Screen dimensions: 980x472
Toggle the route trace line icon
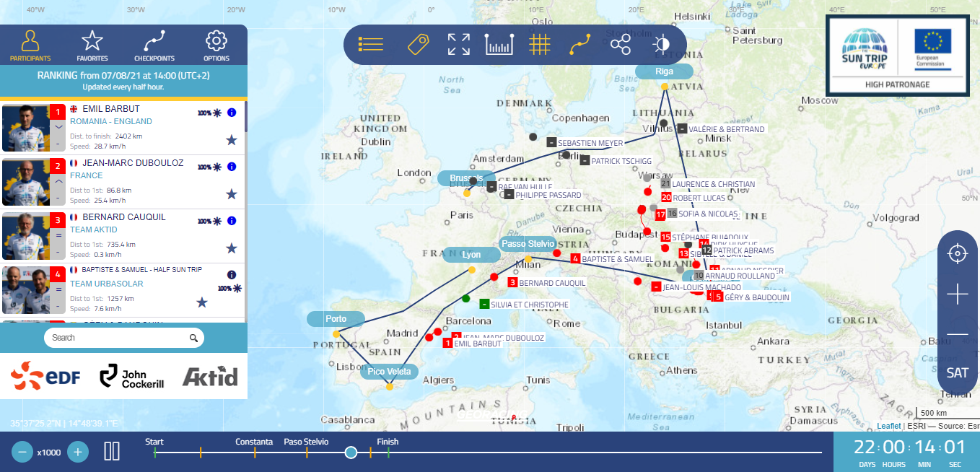[579, 45]
